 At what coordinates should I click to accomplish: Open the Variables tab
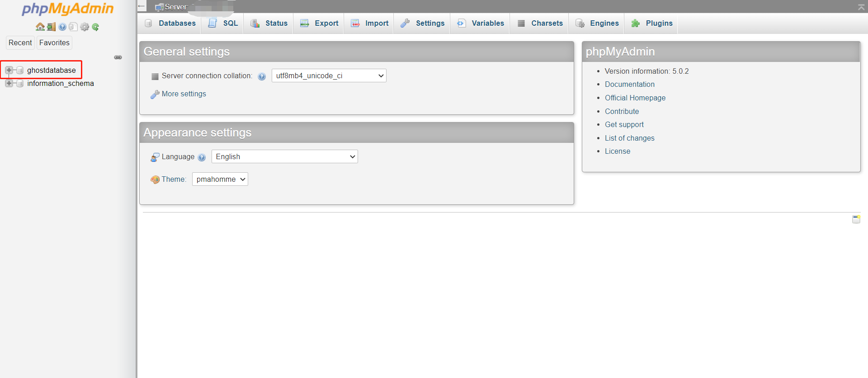pos(480,24)
